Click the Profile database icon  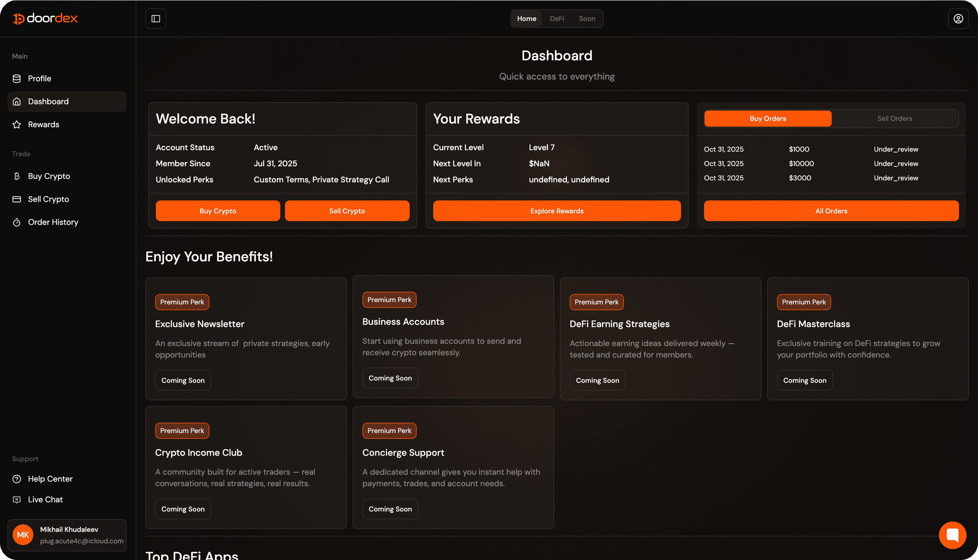(17, 78)
